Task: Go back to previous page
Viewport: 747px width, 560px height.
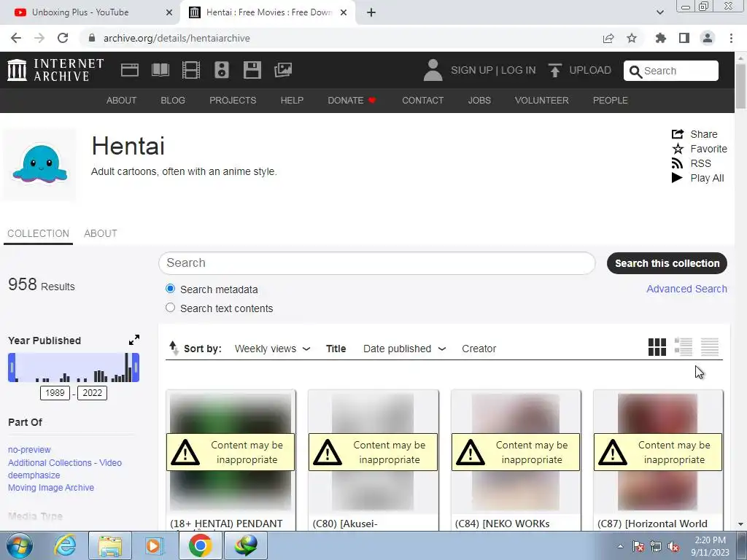Action: (16, 38)
